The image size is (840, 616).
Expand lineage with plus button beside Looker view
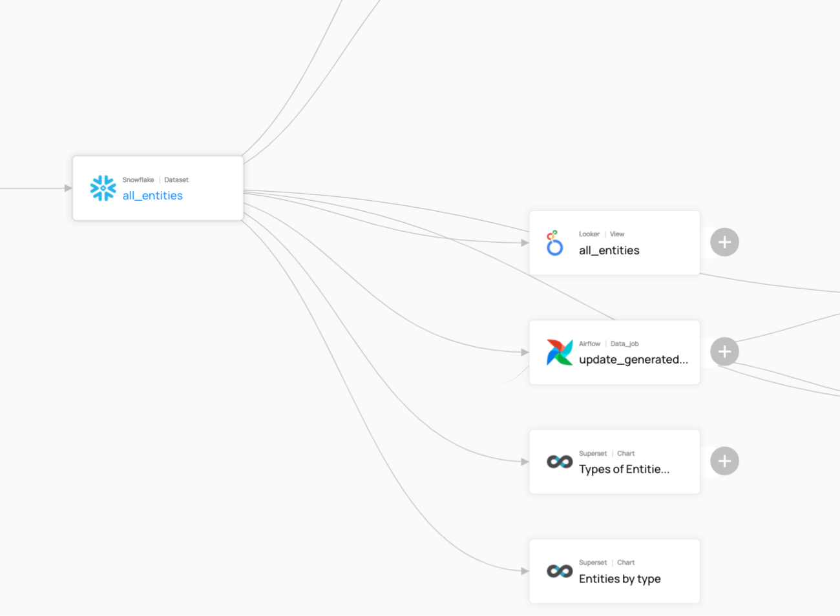(x=724, y=241)
